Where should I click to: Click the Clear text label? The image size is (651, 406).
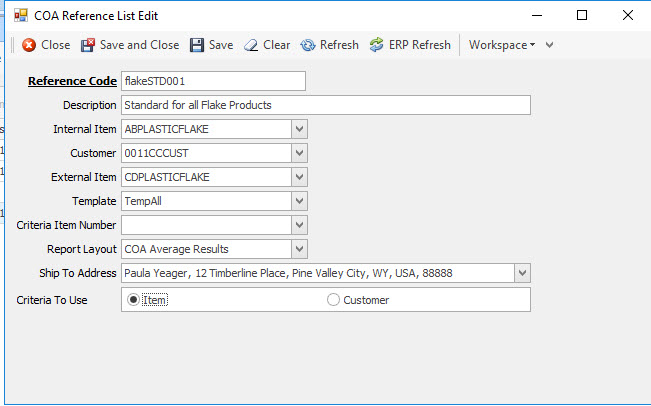(x=277, y=45)
